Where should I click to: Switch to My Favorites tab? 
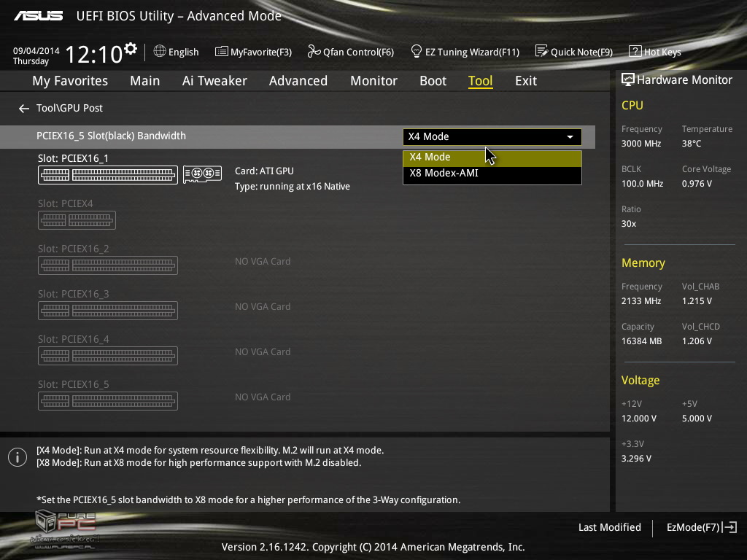(70, 81)
